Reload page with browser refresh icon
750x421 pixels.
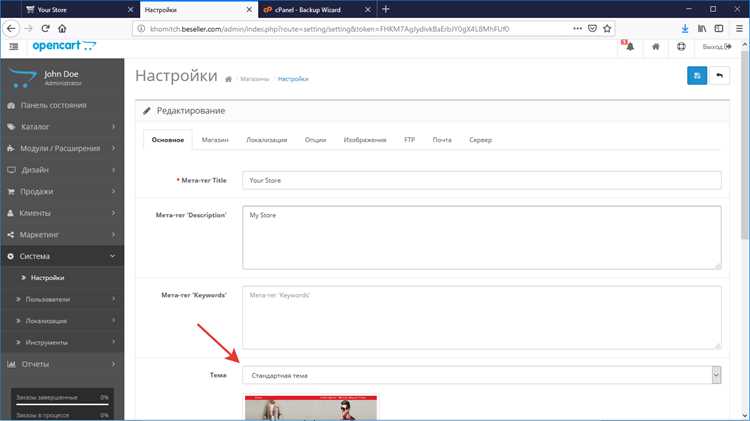tap(45, 29)
